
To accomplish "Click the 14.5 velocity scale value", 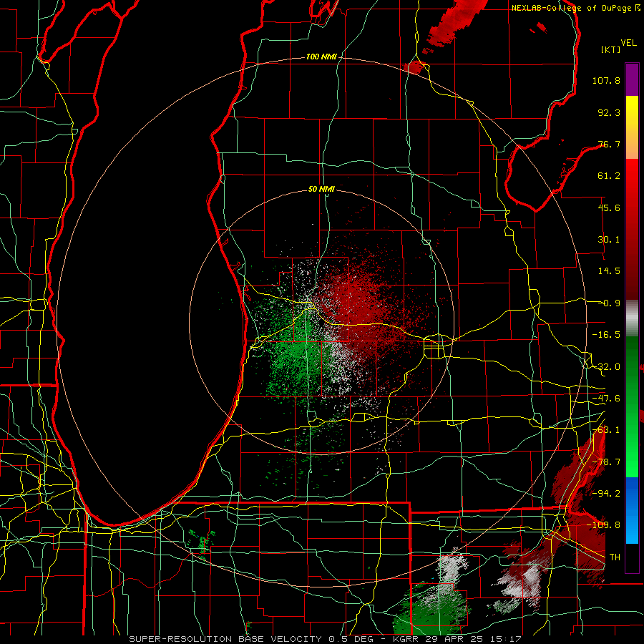I will tap(609, 271).
